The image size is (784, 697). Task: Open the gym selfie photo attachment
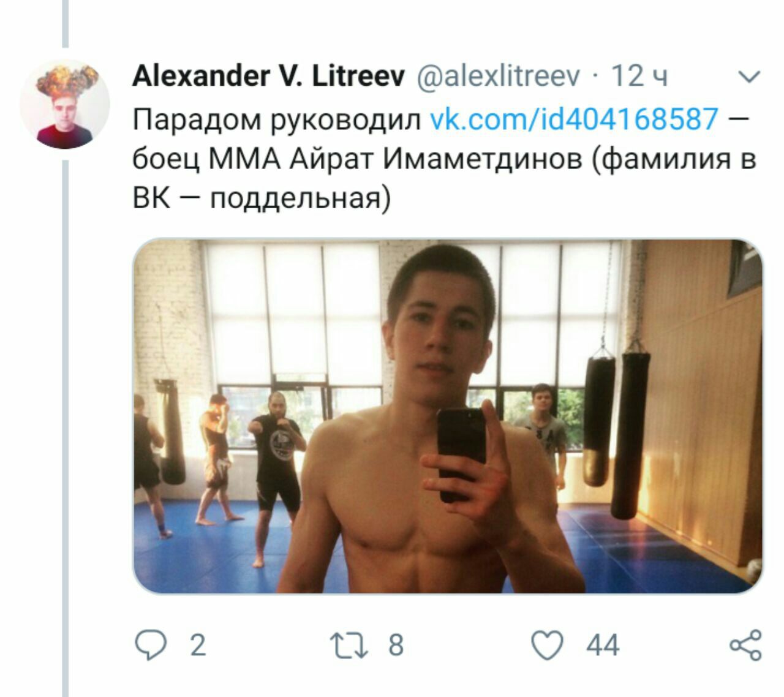tap(448, 416)
